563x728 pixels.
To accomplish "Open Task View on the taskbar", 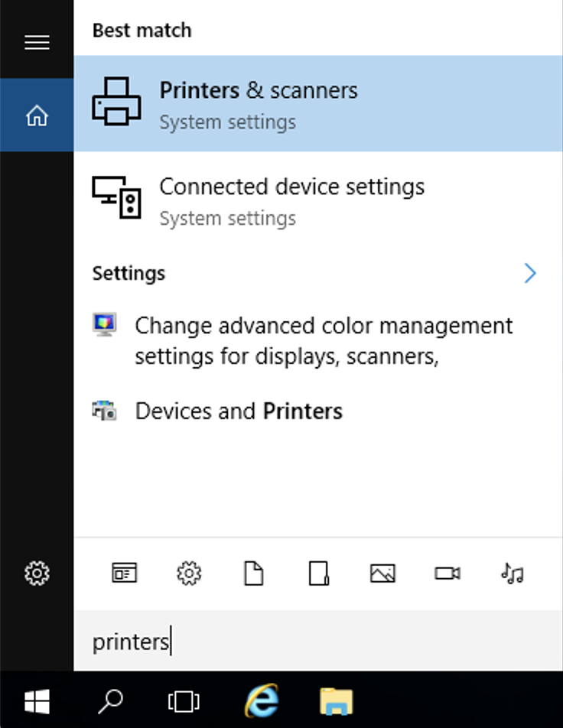I will [x=184, y=701].
